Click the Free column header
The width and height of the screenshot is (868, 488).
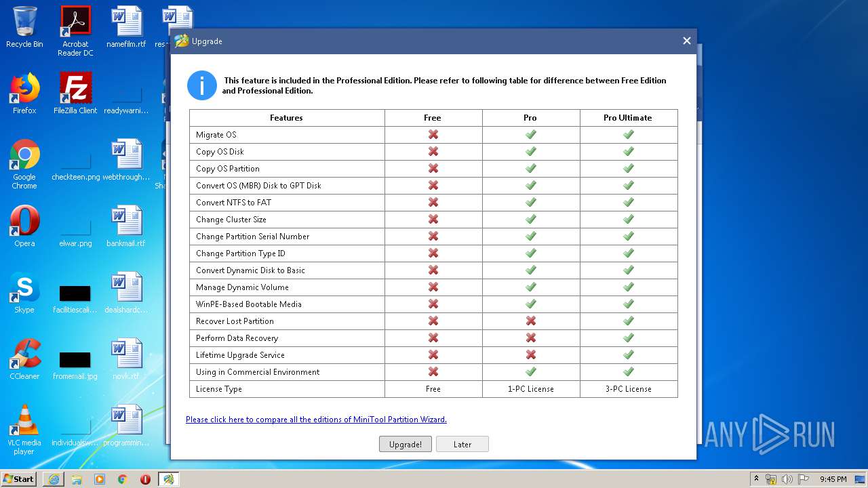tap(433, 118)
